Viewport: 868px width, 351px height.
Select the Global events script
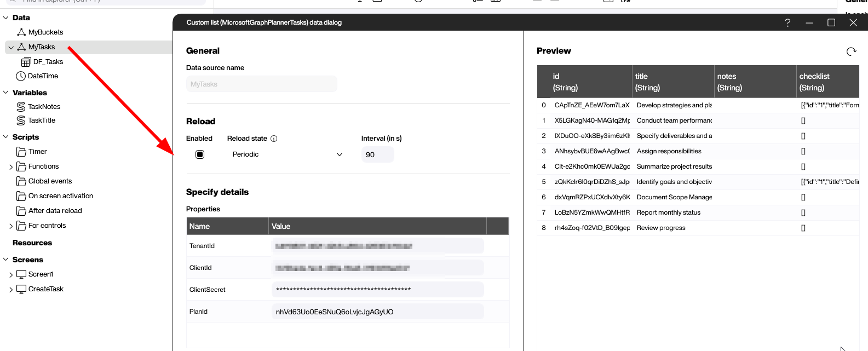[x=50, y=181]
